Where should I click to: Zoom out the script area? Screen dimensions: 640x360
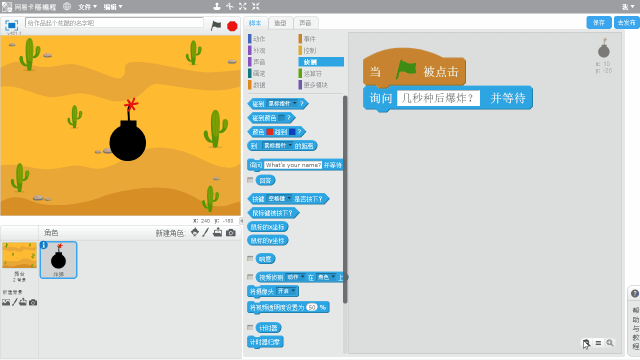(x=586, y=343)
